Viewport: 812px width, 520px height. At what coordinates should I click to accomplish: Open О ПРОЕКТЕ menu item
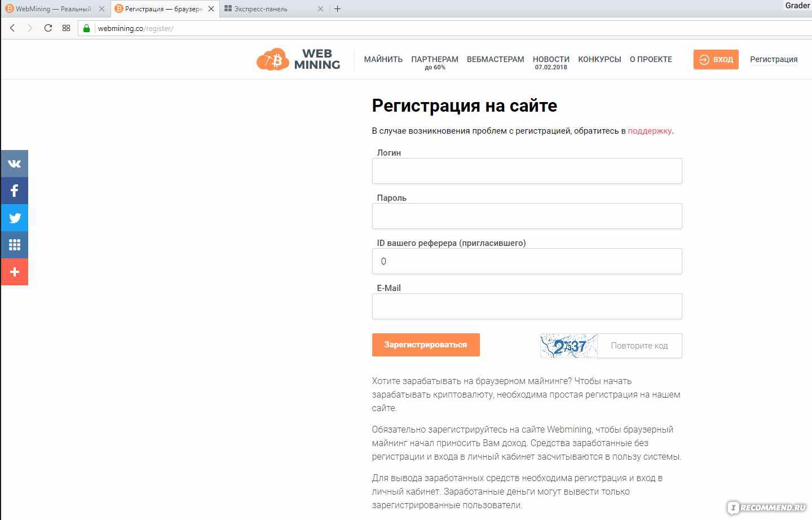[x=651, y=59]
